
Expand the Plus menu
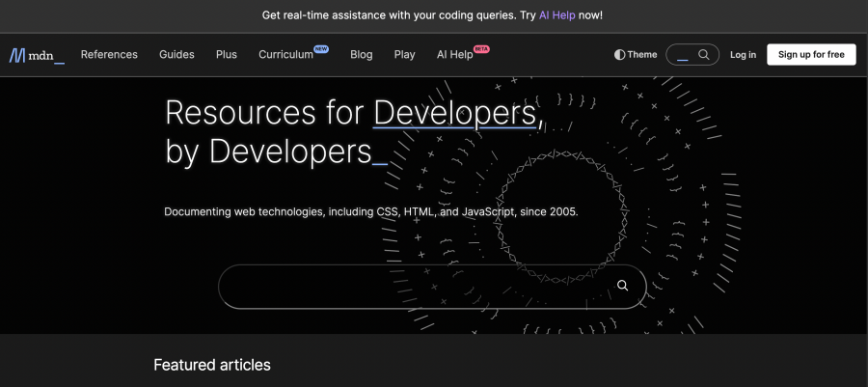[227, 54]
